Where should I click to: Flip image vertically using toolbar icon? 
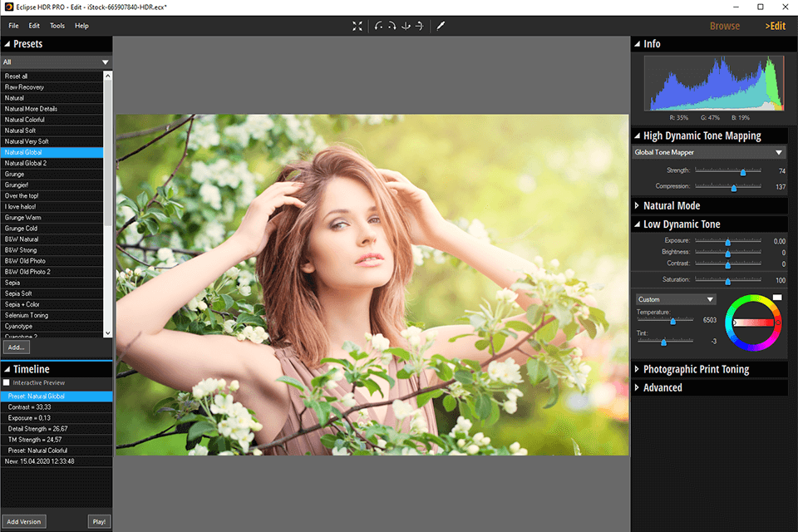406,26
